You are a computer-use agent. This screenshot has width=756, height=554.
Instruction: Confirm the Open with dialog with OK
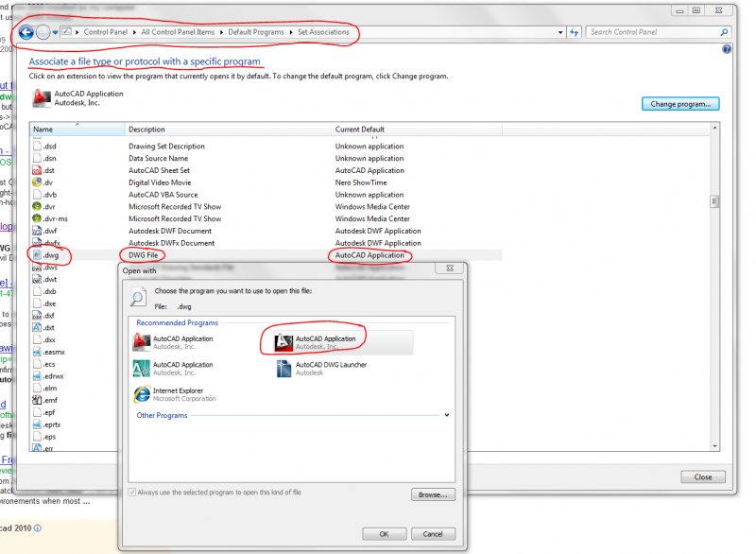pyautogui.click(x=384, y=534)
